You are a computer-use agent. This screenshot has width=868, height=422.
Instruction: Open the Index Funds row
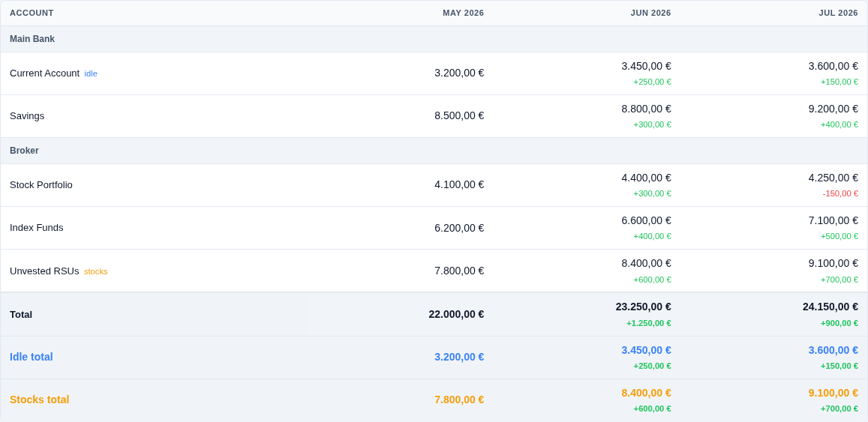click(x=434, y=228)
